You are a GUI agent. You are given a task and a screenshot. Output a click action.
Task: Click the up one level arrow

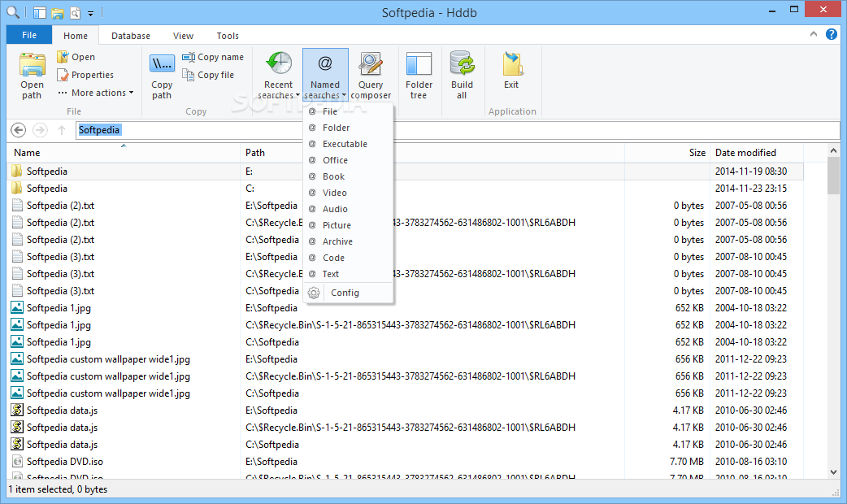62,130
